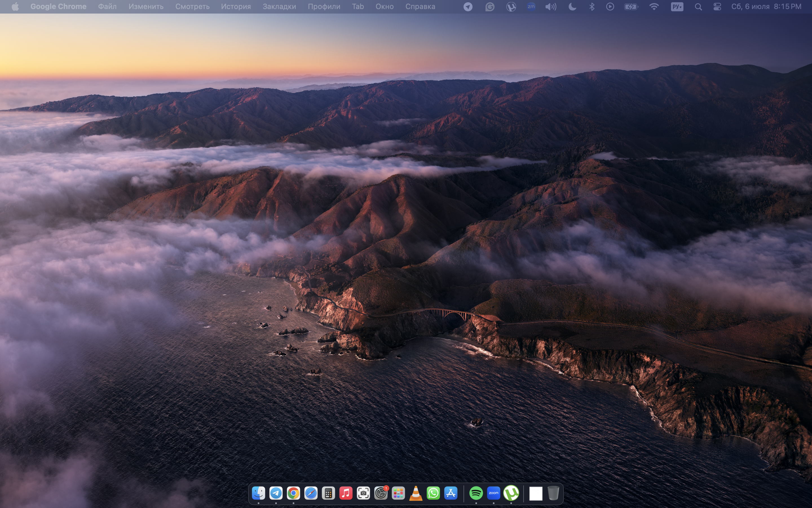
Task: Open the Окно menu
Action: 385,6
